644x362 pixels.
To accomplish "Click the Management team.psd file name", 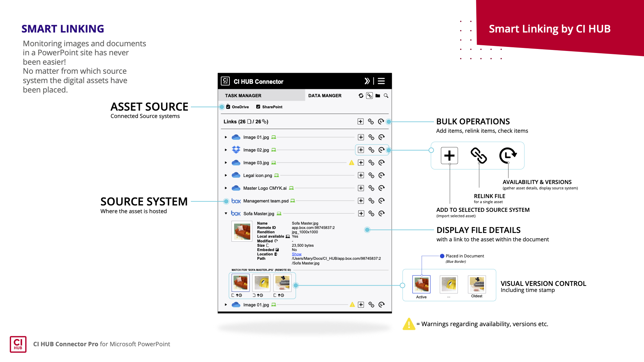I will coord(266,201).
